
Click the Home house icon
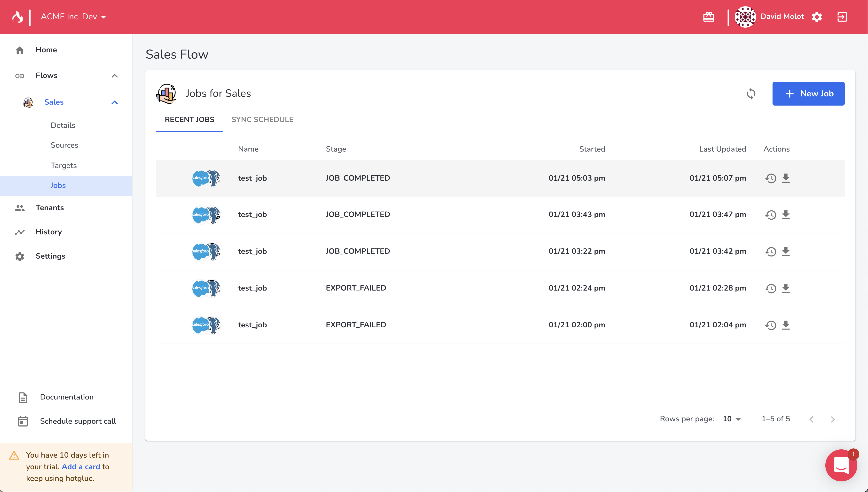20,50
